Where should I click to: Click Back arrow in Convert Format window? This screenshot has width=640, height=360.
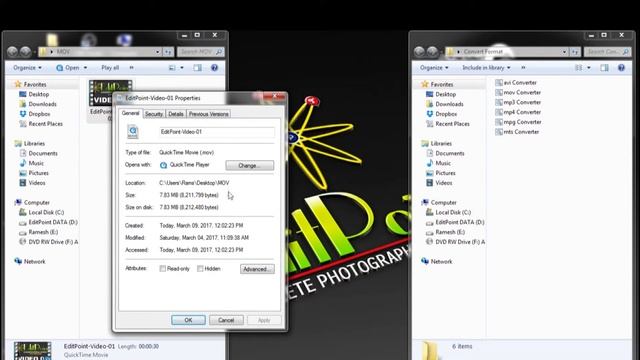[x=419, y=52]
